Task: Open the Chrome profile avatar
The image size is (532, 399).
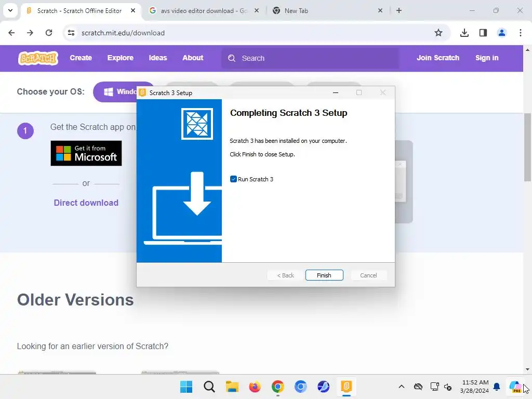Action: pos(502,33)
